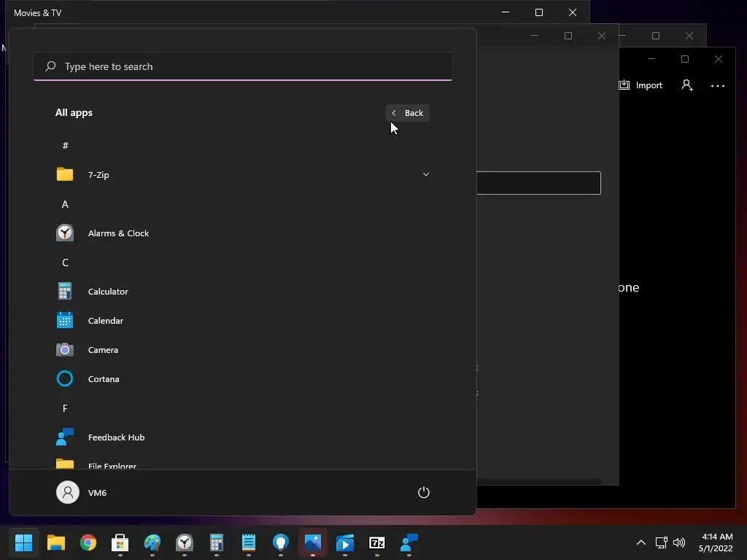Click add-person icon in Photos window
Viewport: 747px width, 560px height.
coord(687,85)
